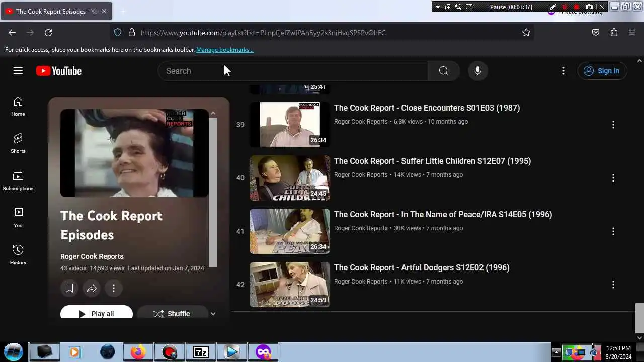This screenshot has width=644, height=362.
Task: Open YouTube settings three-dot menu
Action: 563,71
